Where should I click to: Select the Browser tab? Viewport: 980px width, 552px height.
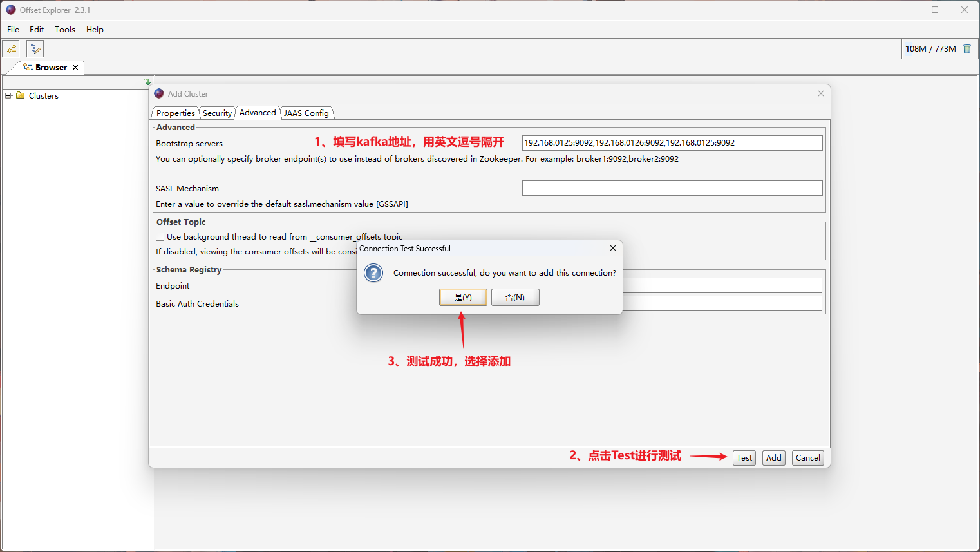(51, 68)
